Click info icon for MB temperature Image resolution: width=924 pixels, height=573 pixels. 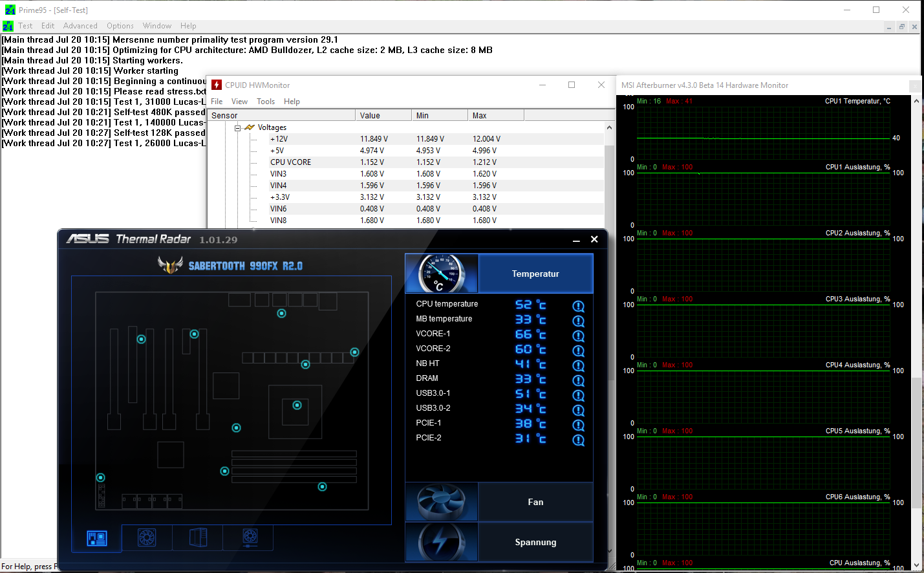pyautogui.click(x=579, y=321)
